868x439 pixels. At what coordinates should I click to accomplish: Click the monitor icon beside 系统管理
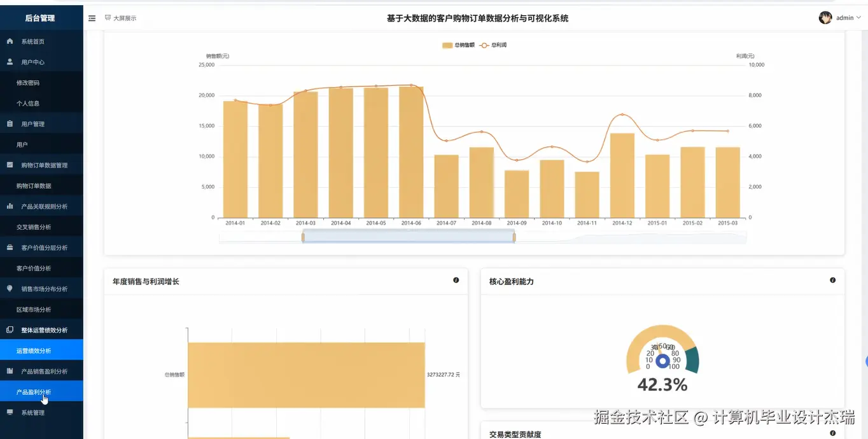pyautogui.click(x=10, y=412)
